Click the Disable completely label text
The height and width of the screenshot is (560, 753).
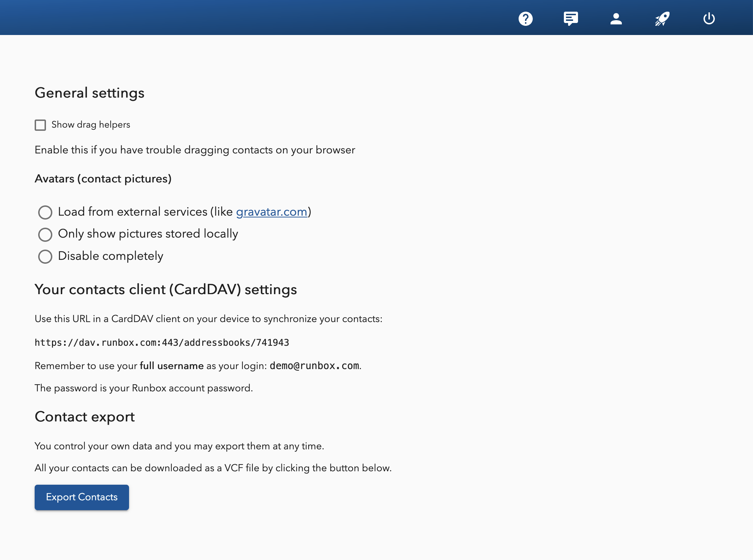click(111, 256)
